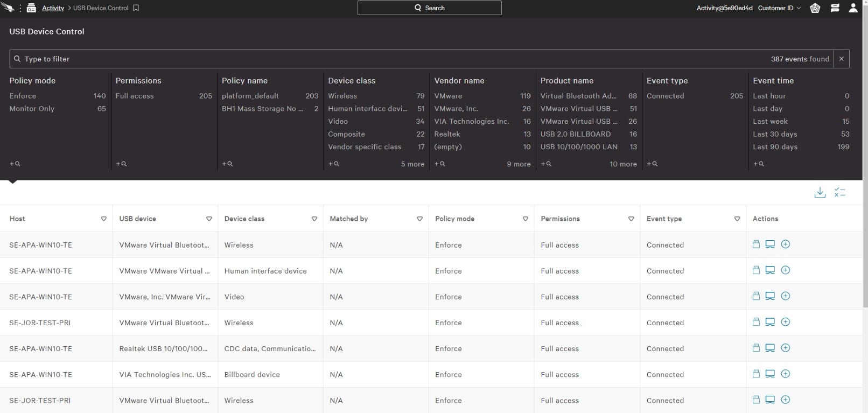Add a Vendor name filter with the +search icon

[x=440, y=164]
